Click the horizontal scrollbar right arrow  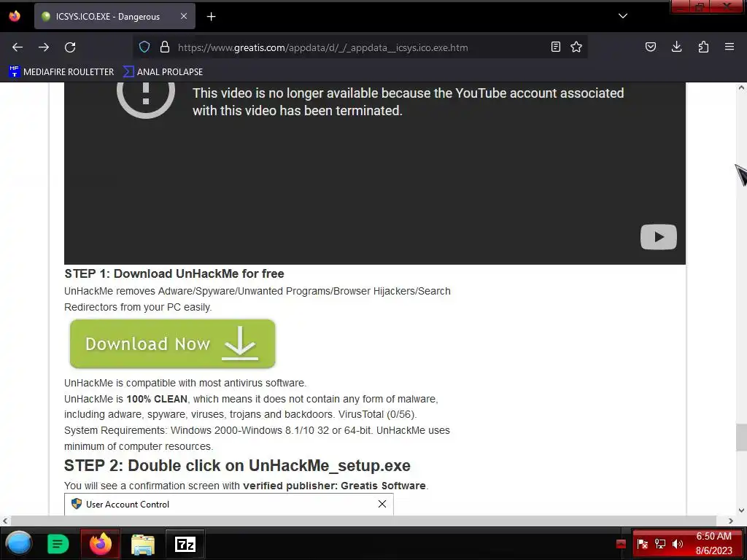tap(731, 521)
